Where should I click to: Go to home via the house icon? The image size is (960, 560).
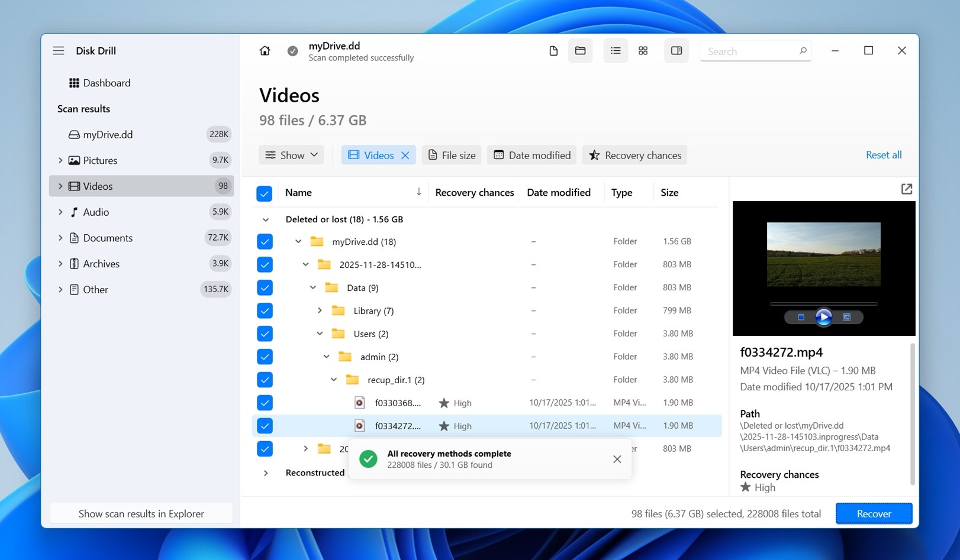(265, 51)
